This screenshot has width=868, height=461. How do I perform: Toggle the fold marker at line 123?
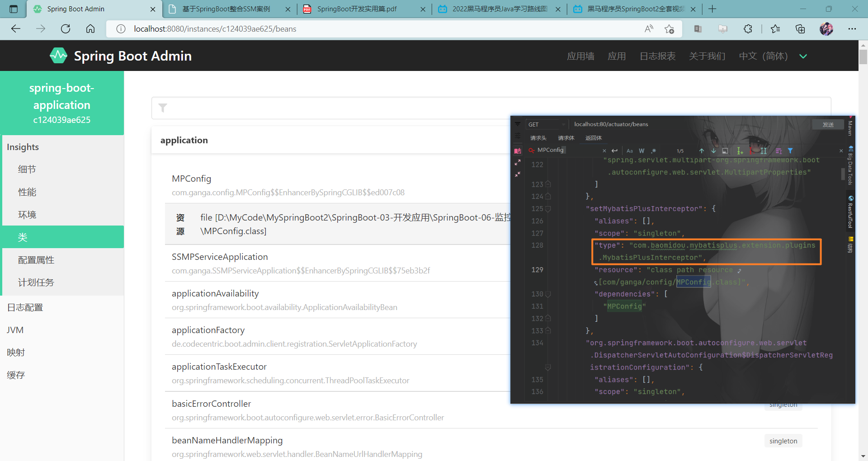[548, 184]
